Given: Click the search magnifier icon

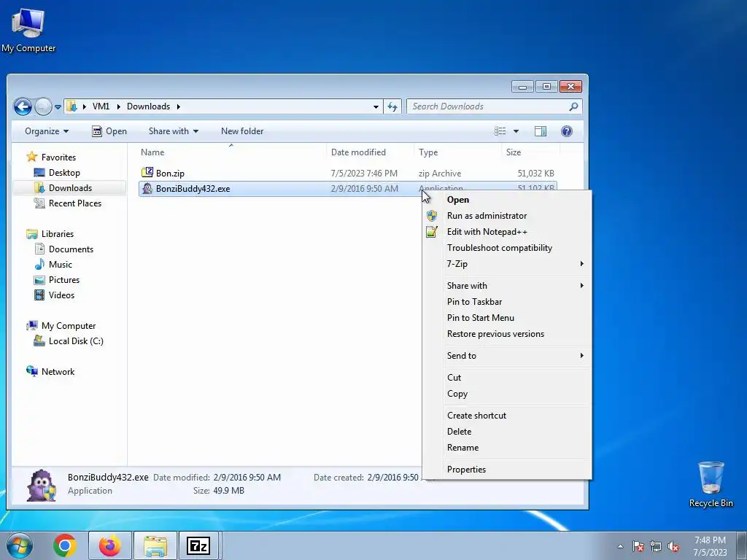Looking at the screenshot, I should point(573,106).
